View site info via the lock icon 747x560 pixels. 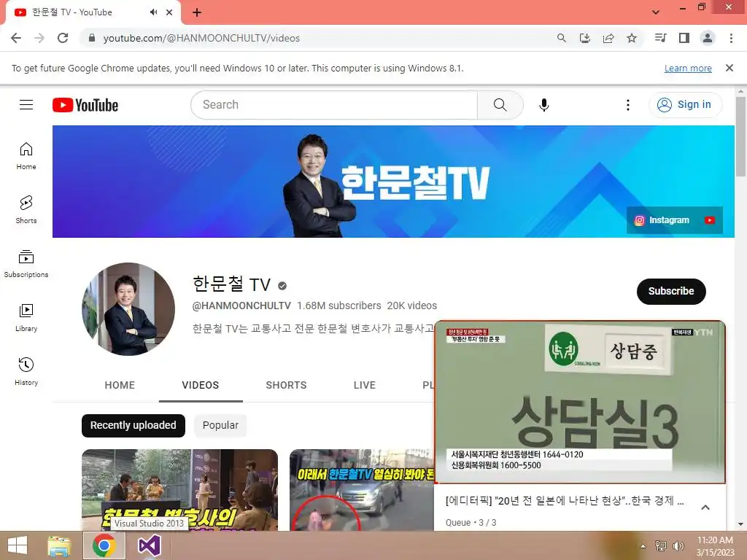tap(92, 38)
